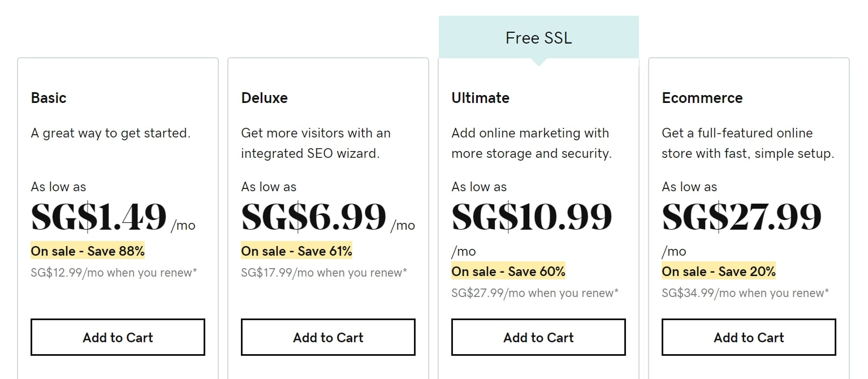The height and width of the screenshot is (379, 868).
Task: Click the Save 88% sale badge
Action: (x=88, y=251)
